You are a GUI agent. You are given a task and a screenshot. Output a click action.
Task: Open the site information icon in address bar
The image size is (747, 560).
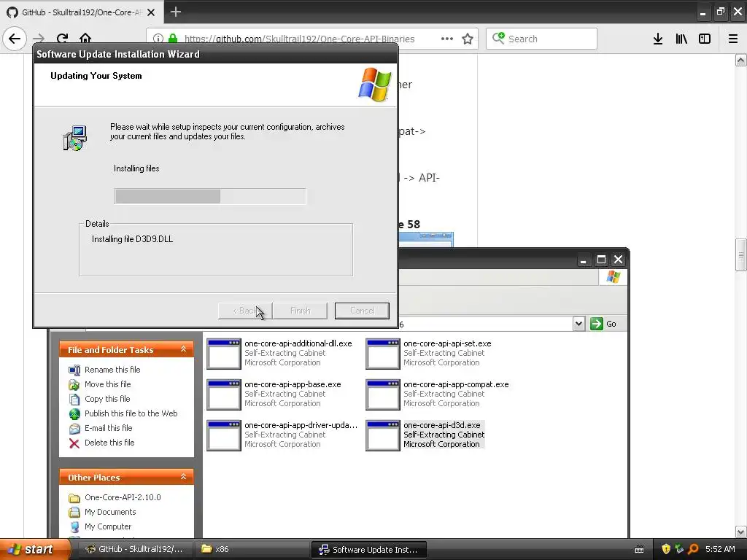coord(158,39)
